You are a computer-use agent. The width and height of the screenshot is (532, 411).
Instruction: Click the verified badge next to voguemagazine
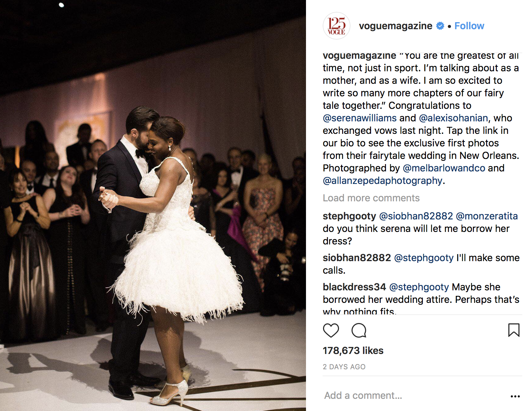coord(440,26)
